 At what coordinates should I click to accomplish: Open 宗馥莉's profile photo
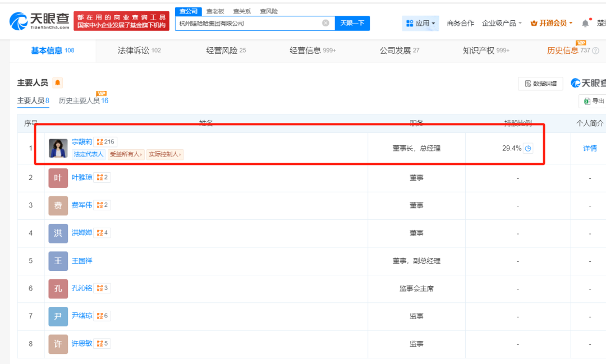tap(58, 149)
